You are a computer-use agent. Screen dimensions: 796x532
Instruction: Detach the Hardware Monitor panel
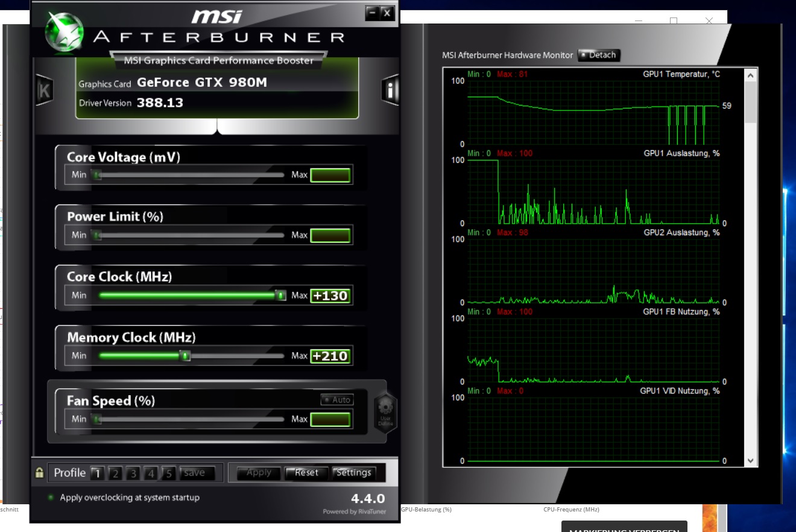(598, 55)
